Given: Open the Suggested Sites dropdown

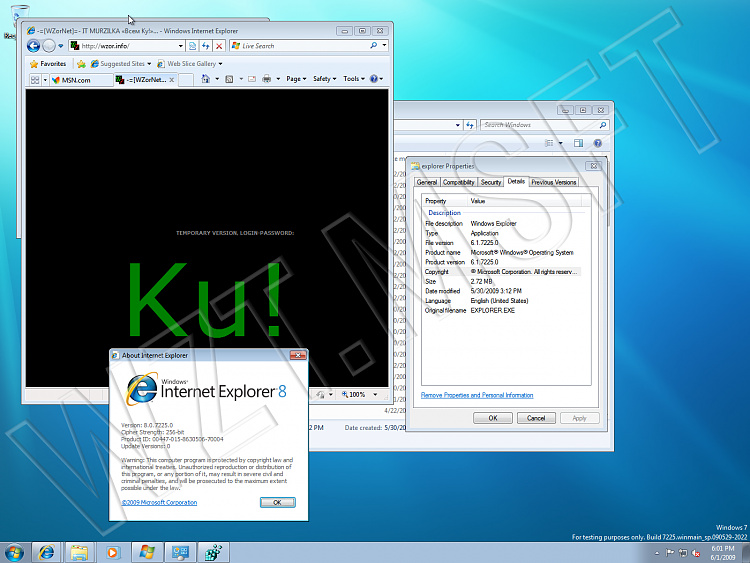Looking at the screenshot, I should point(121,64).
